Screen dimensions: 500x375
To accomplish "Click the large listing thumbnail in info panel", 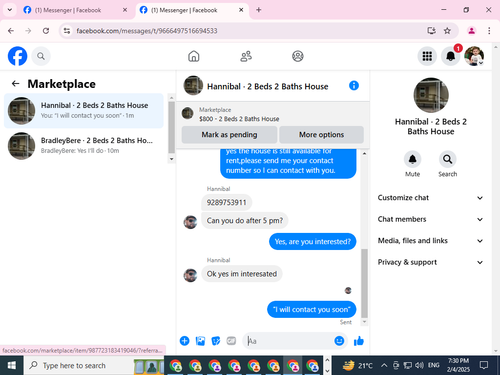I will click(x=431, y=95).
